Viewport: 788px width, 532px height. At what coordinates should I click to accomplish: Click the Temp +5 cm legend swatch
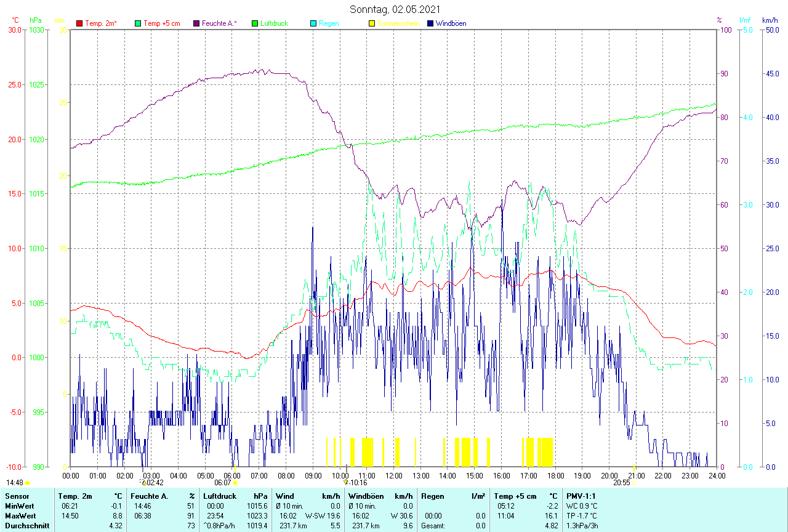[138, 23]
